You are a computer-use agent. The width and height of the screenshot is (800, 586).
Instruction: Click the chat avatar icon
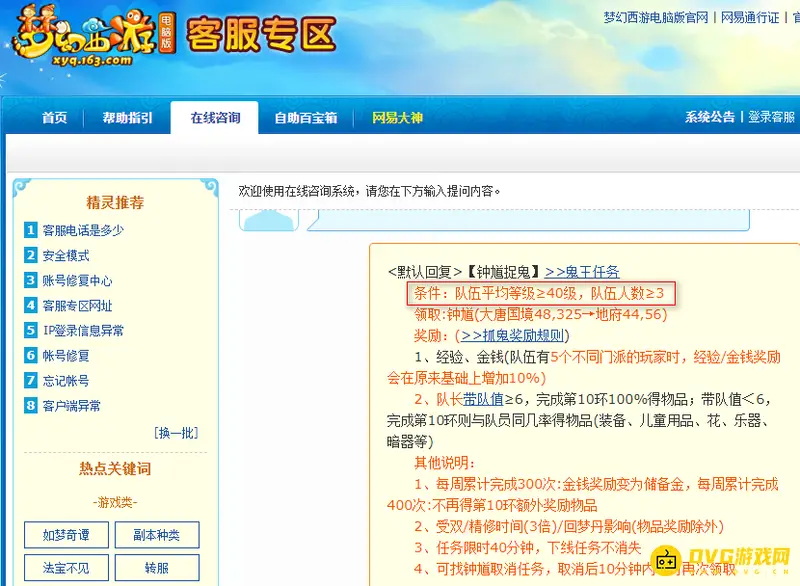[269, 220]
